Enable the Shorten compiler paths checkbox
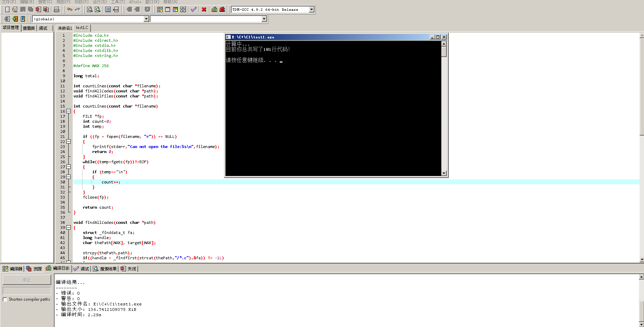Screen dimensions: 644x327 coord(5,299)
